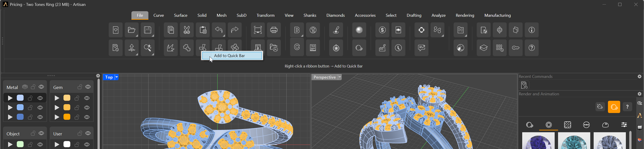This screenshot has width=644, height=149.
Task: Expand the first light-blue Metal layer arrow
Action: [x=10, y=98]
